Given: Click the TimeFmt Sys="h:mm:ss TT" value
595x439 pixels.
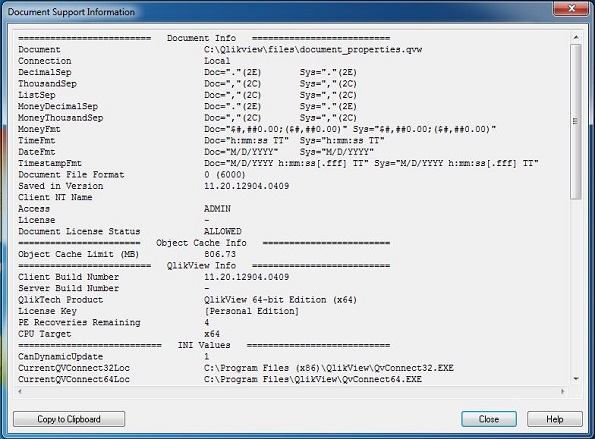Looking at the screenshot, I should pos(342,141).
